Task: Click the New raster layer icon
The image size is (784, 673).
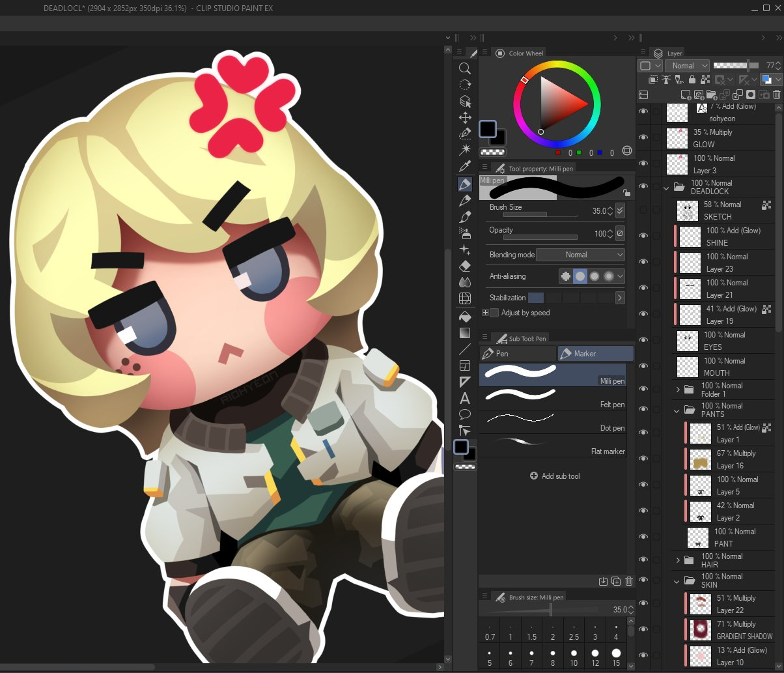Action: click(686, 94)
